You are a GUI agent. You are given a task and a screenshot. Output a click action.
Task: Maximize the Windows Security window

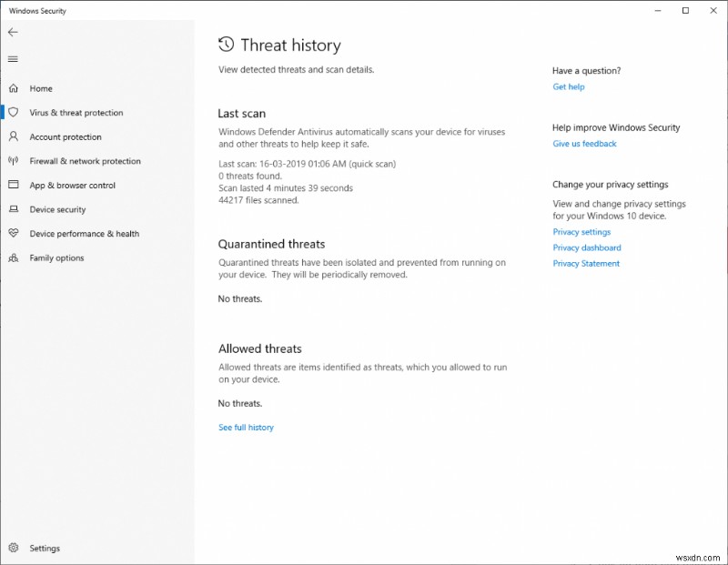click(685, 11)
